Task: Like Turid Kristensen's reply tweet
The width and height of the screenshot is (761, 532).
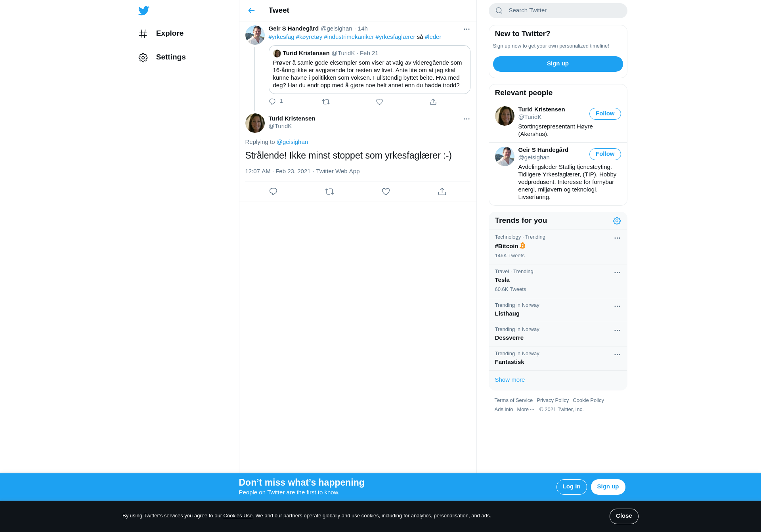Action: (386, 191)
